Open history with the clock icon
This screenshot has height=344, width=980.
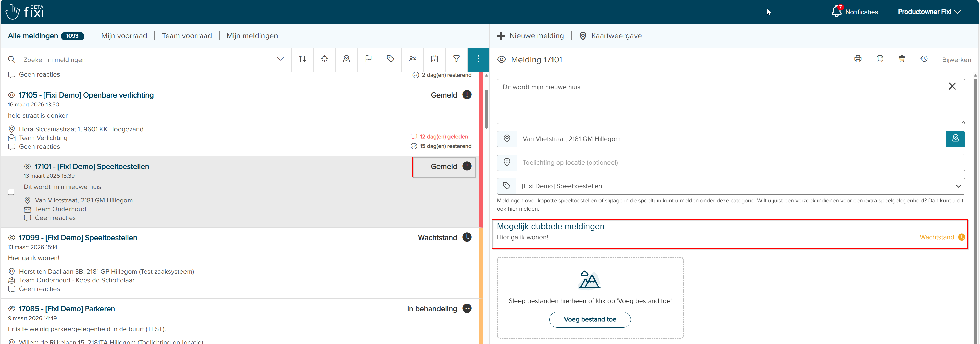tap(924, 59)
